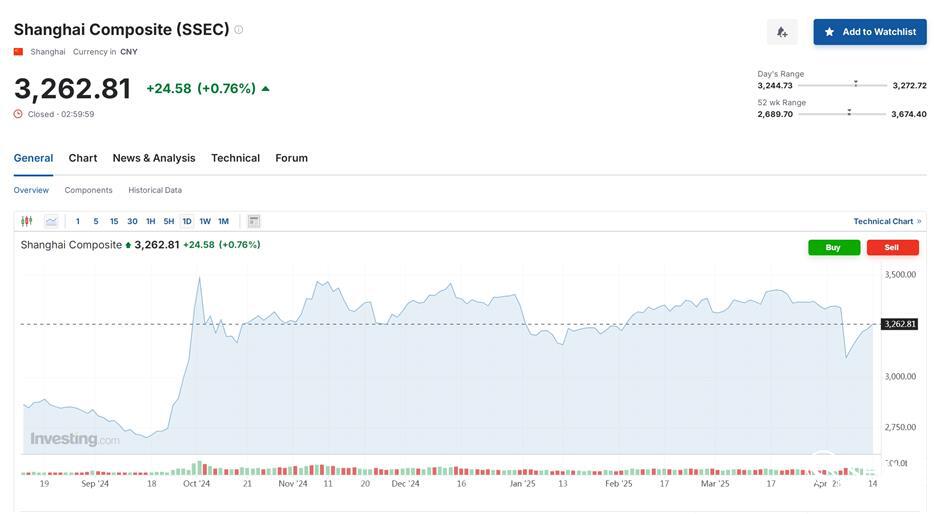Select the 1M interval

click(224, 221)
